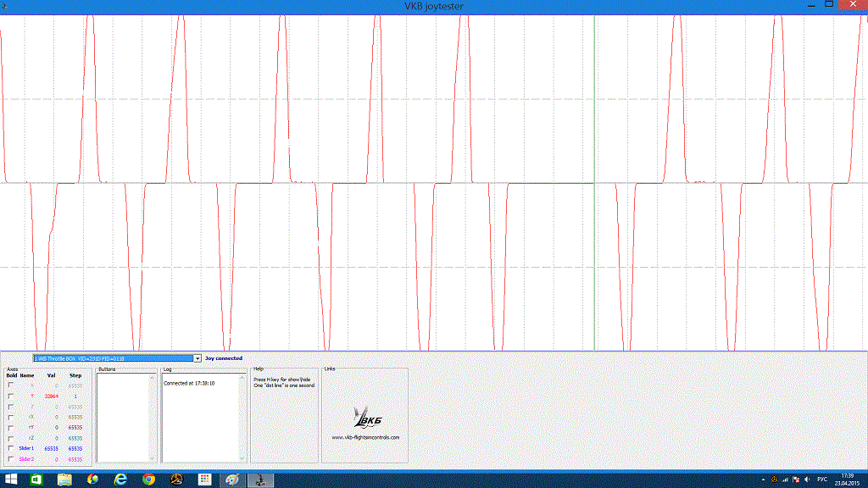Tick the Bold checkbox for rZ axis

(11, 438)
